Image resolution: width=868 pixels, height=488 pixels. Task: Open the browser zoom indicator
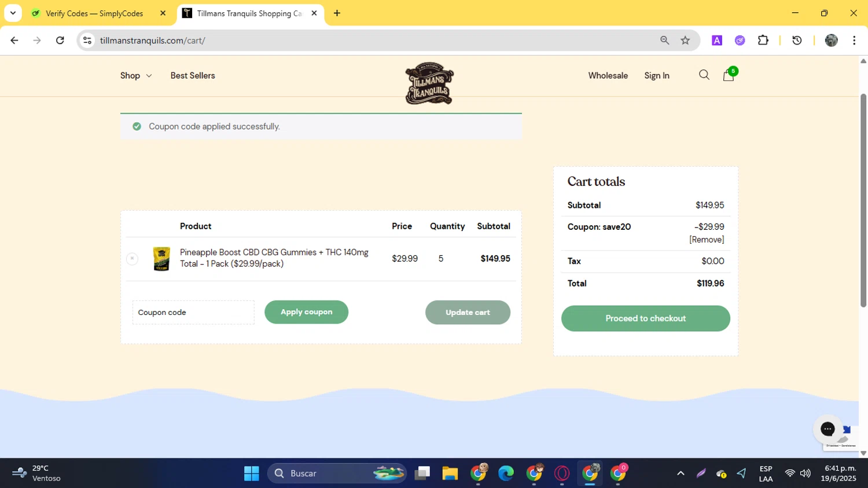tap(665, 41)
